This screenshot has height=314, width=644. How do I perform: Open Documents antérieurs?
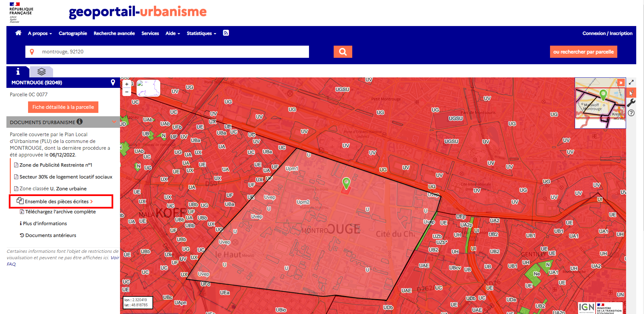point(48,235)
